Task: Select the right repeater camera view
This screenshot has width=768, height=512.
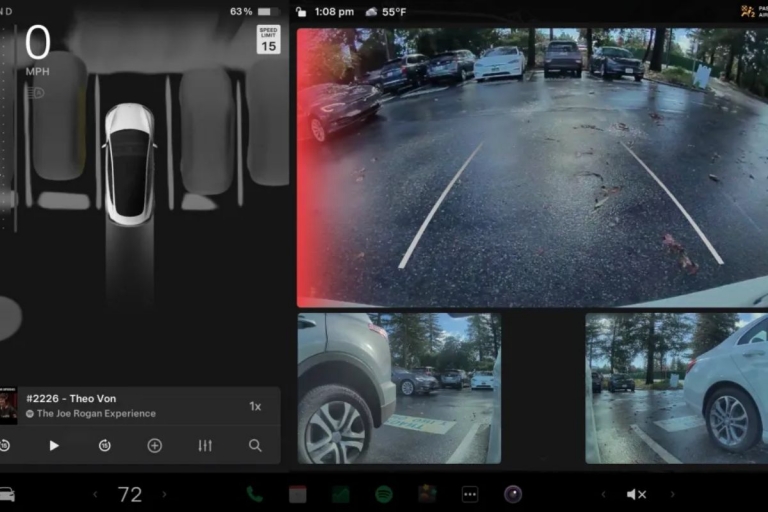Action: (675, 388)
